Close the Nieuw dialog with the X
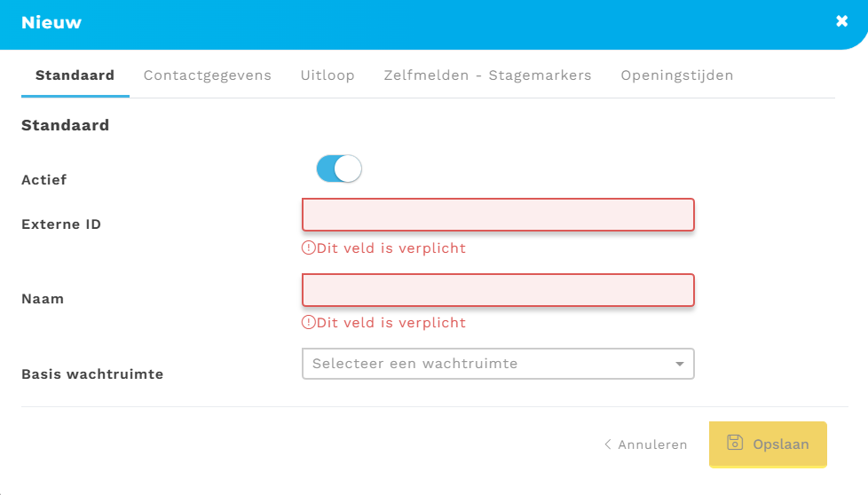 click(x=841, y=21)
